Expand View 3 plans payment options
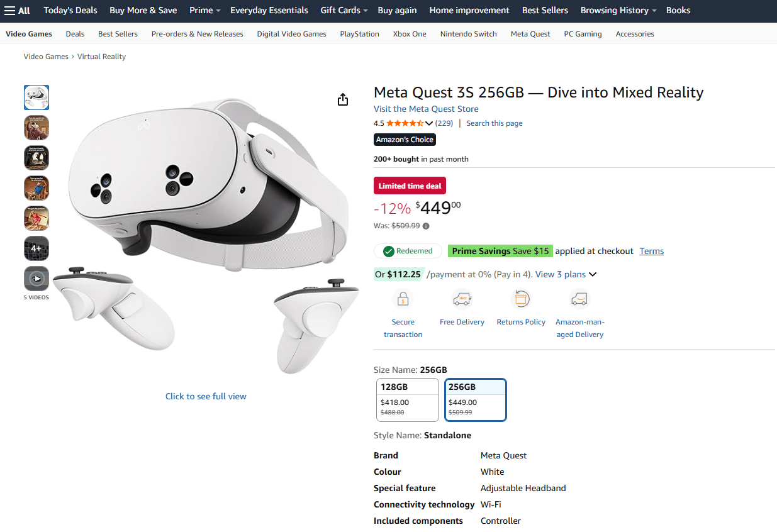The height and width of the screenshot is (532, 777). 566,274
